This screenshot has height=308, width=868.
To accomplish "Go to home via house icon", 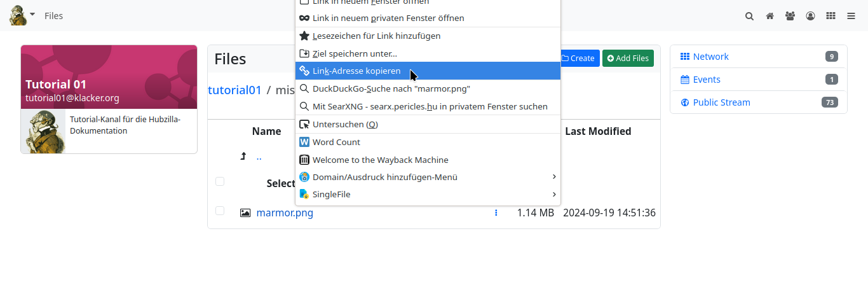I will click(770, 16).
